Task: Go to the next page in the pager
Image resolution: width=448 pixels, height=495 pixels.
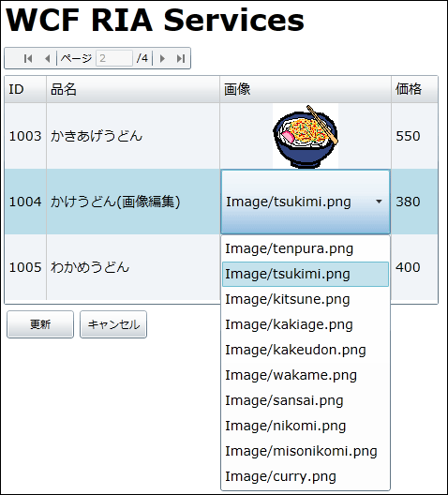Action: (162, 58)
